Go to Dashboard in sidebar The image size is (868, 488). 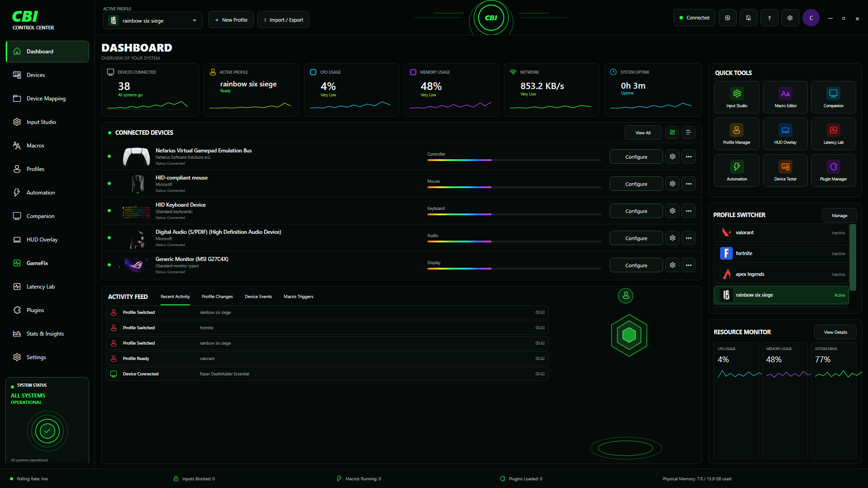[47, 52]
